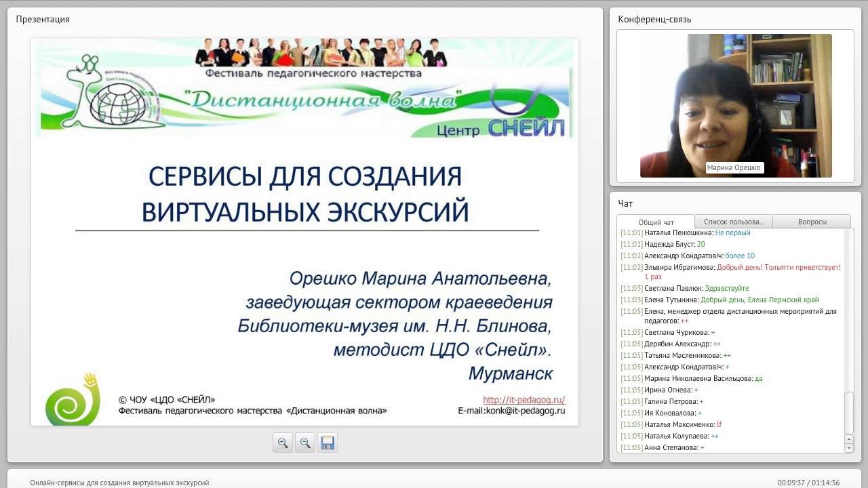Image resolution: width=868 pixels, height=488 pixels.
Task: Click the E-mail konk@it-pedagog.ru text on slide
Action: click(511, 411)
